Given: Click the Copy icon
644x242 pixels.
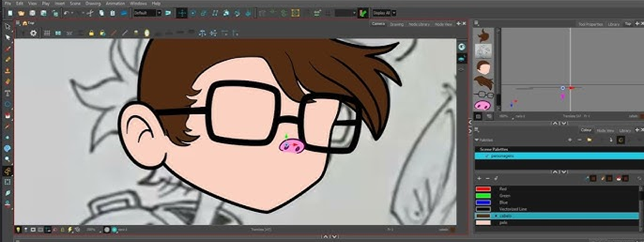Looking at the screenshot, I should [102, 13].
